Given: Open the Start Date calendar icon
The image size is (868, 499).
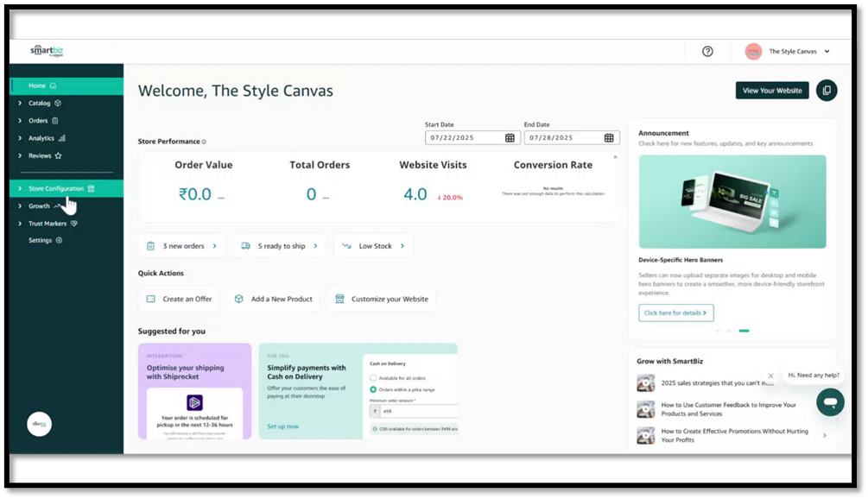Looking at the screenshot, I should click(x=510, y=138).
